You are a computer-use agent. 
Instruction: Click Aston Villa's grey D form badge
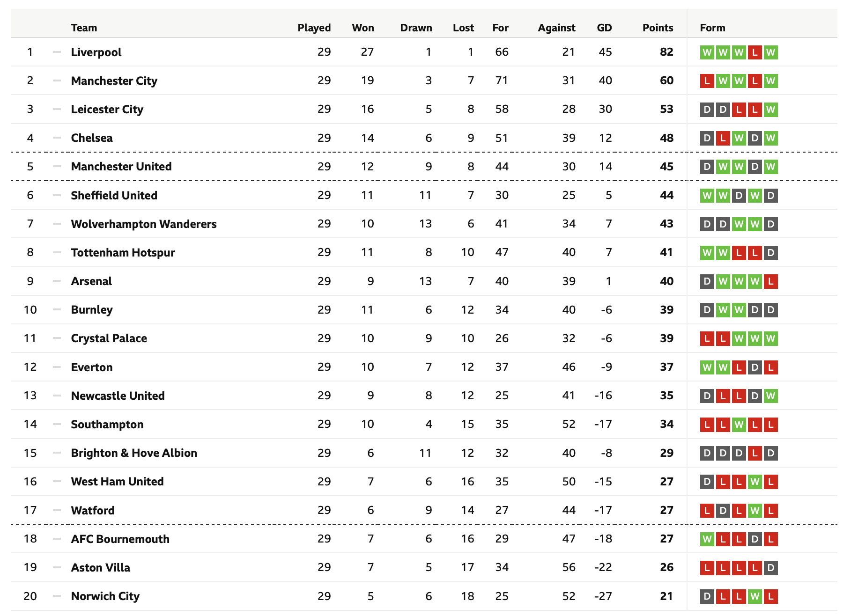[x=770, y=568]
